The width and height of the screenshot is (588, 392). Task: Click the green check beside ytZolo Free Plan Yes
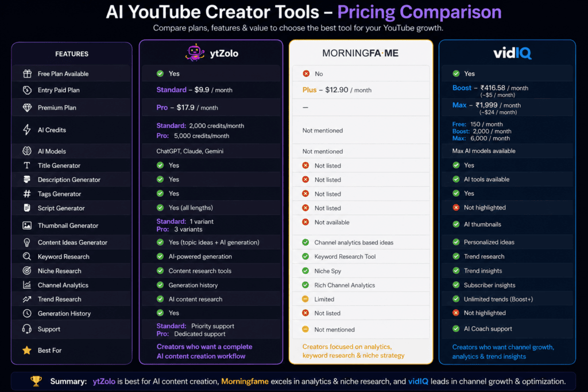click(160, 73)
